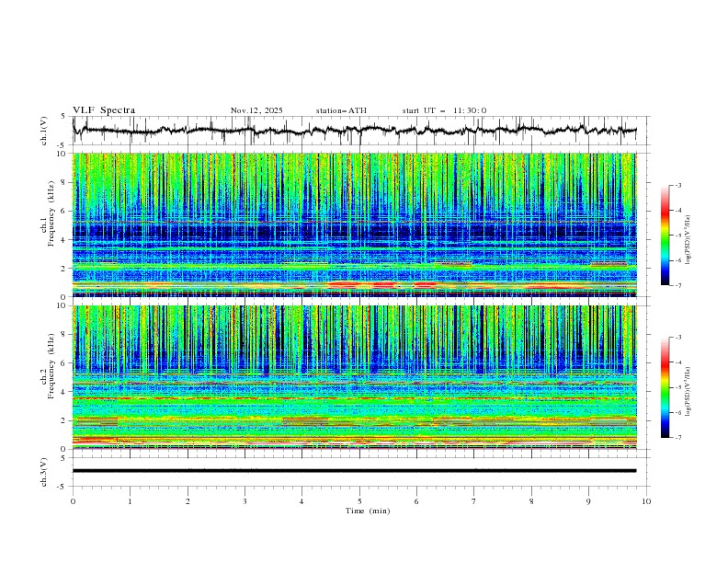Screen dimensions: 728x563
Task: Click the "6" kHz tick on ch.2 frequency axis
Action: coord(64,363)
